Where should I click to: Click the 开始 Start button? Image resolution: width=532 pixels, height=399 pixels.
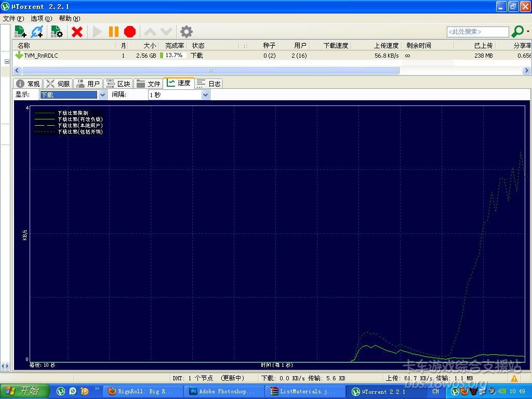[24, 391]
